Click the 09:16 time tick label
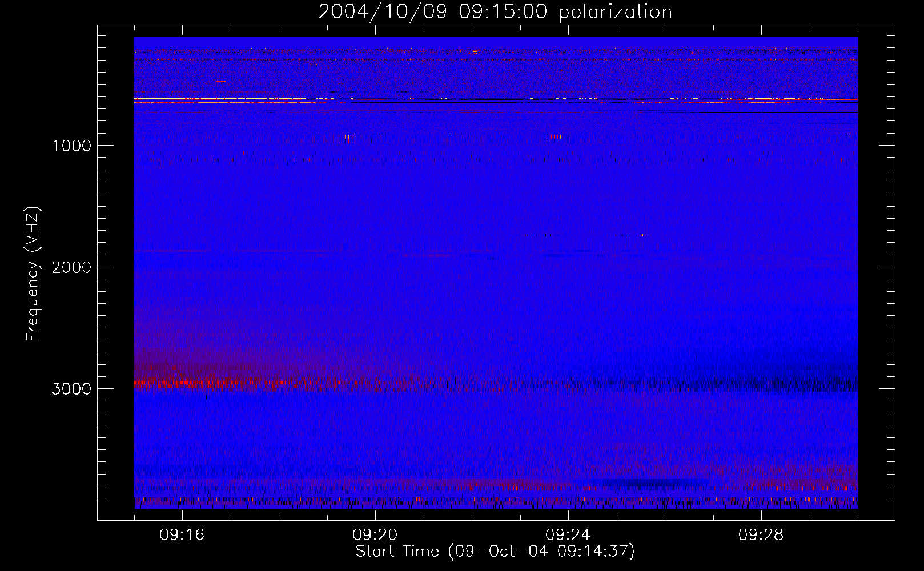The width and height of the screenshot is (924, 571). tap(182, 535)
